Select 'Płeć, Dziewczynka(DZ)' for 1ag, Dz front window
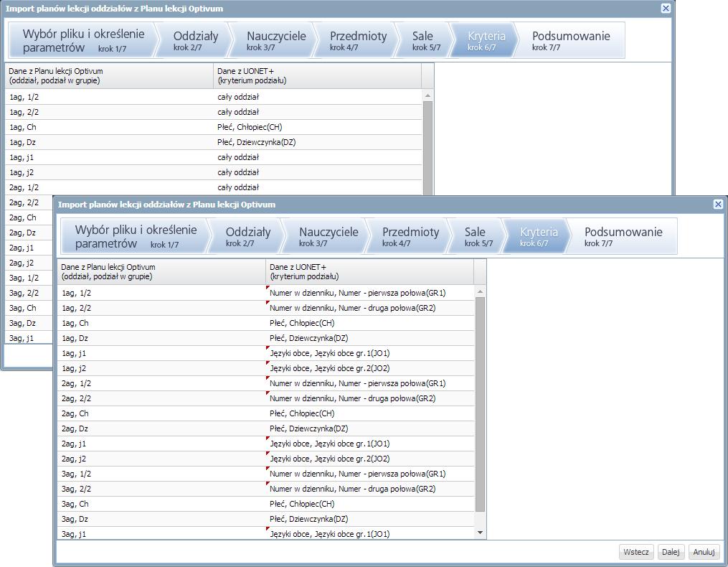Image resolution: width=728 pixels, height=567 pixels. click(x=369, y=338)
